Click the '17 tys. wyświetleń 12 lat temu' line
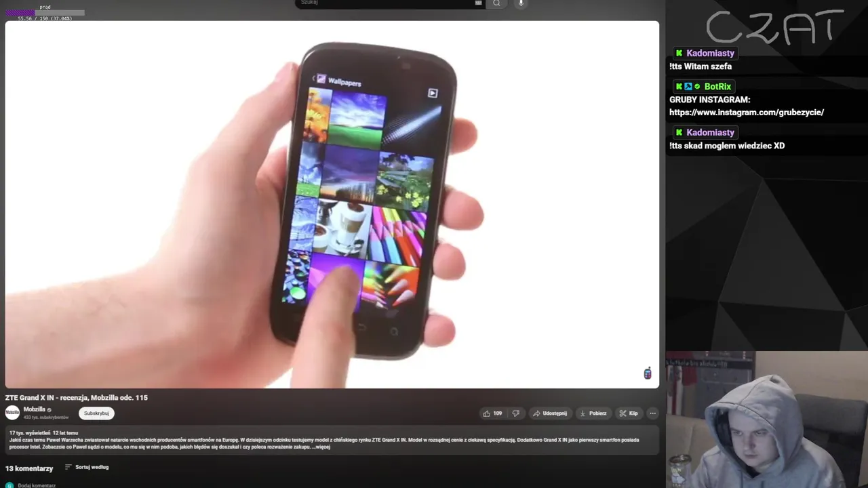The height and width of the screenshot is (488, 868). tap(43, 432)
